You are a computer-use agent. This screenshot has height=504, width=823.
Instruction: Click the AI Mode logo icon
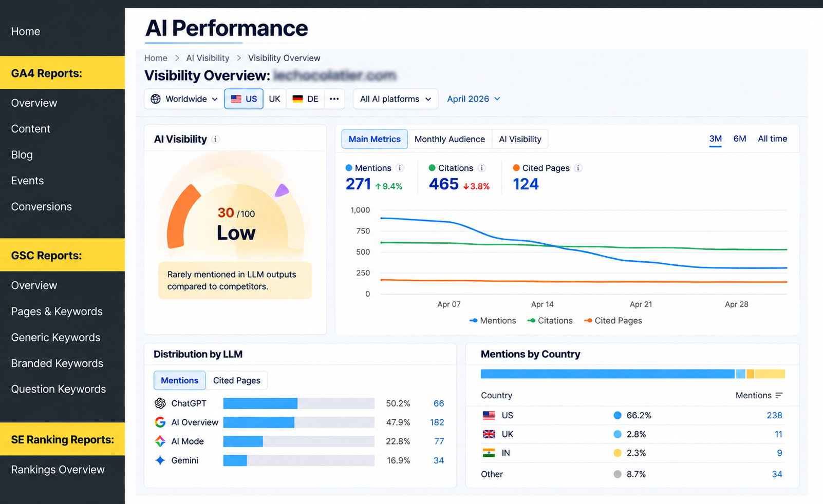tap(160, 441)
